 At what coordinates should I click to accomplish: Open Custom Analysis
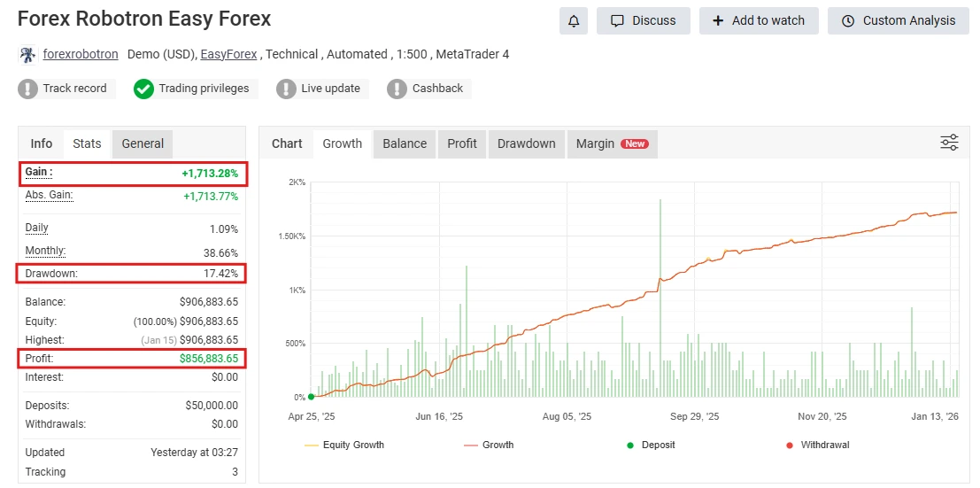(x=898, y=20)
